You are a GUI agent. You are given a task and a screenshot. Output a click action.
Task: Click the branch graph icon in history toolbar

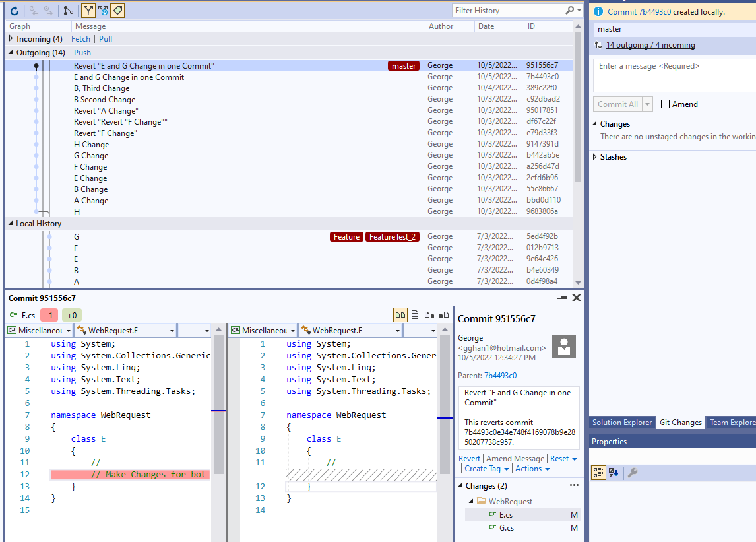[69, 11]
